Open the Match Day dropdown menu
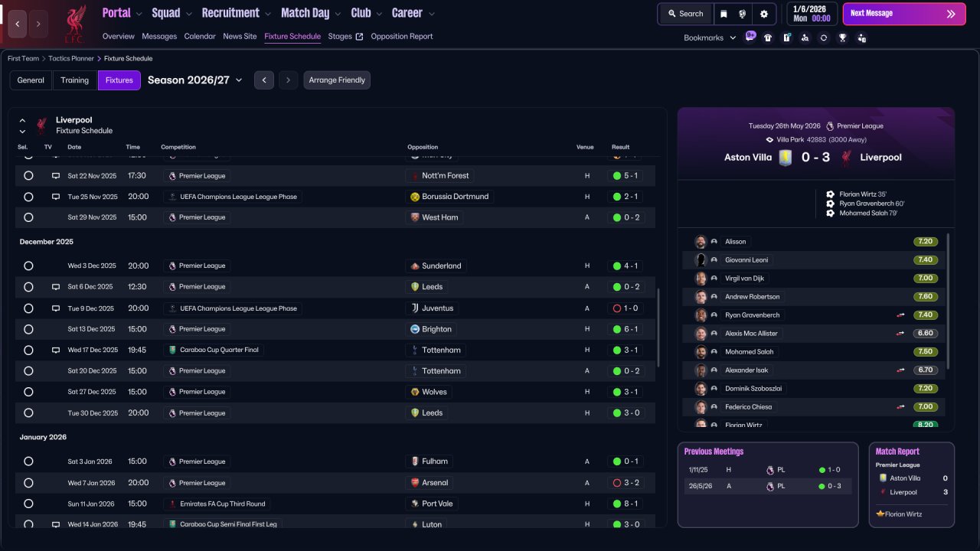The image size is (980, 551). (x=312, y=13)
